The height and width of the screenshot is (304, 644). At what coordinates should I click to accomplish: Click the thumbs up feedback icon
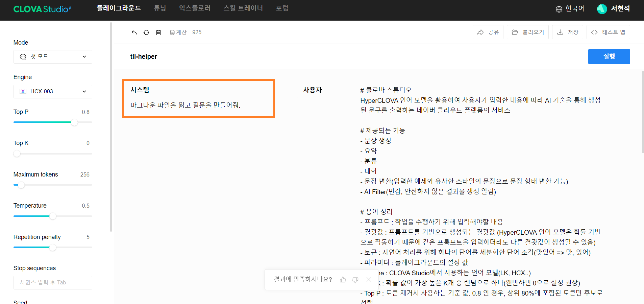[343, 280]
